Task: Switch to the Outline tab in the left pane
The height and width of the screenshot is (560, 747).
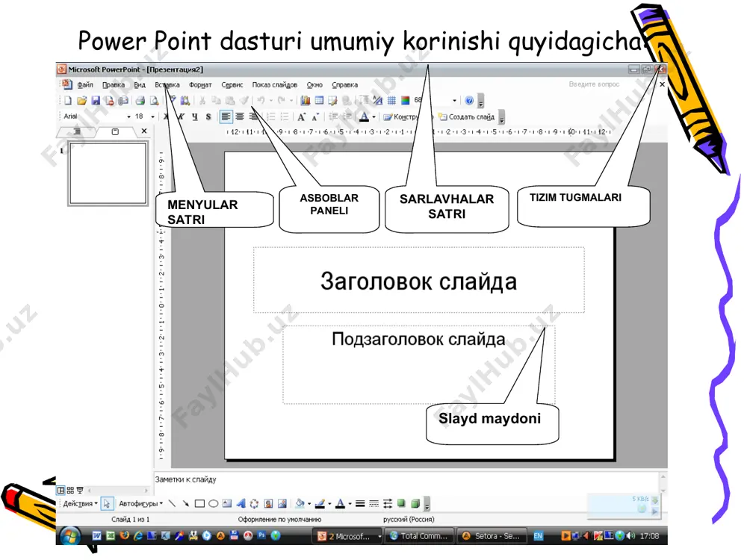Action: 77,131
